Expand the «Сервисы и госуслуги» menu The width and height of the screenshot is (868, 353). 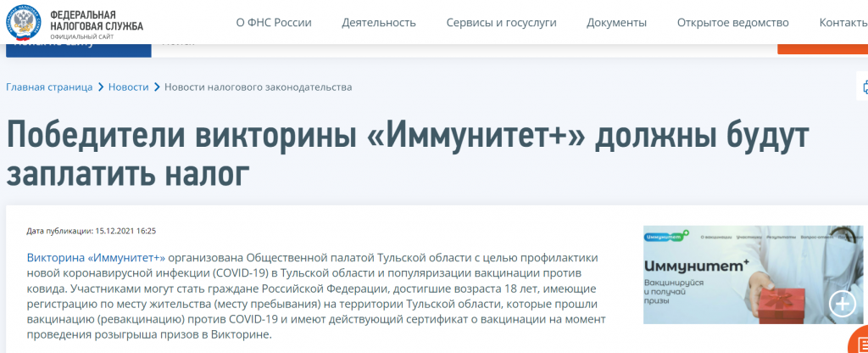tap(501, 23)
